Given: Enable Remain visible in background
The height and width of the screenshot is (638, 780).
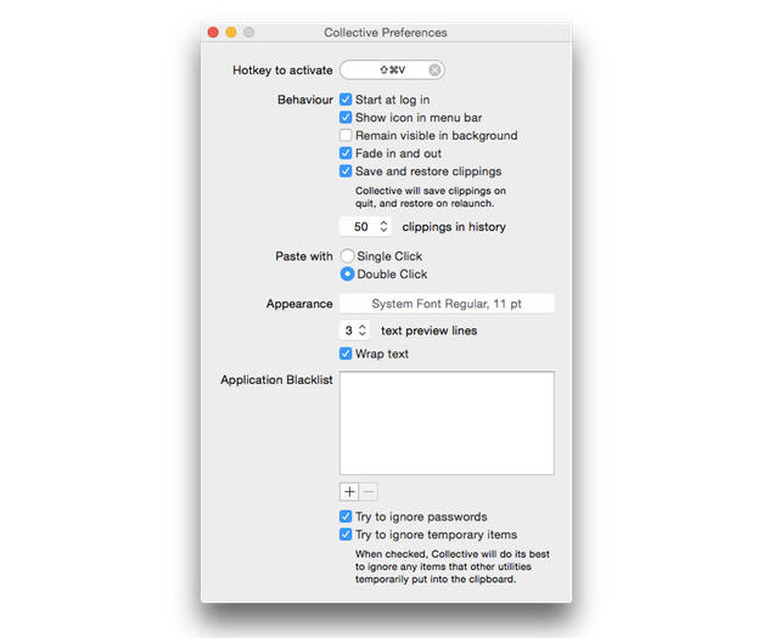Looking at the screenshot, I should coord(346,136).
